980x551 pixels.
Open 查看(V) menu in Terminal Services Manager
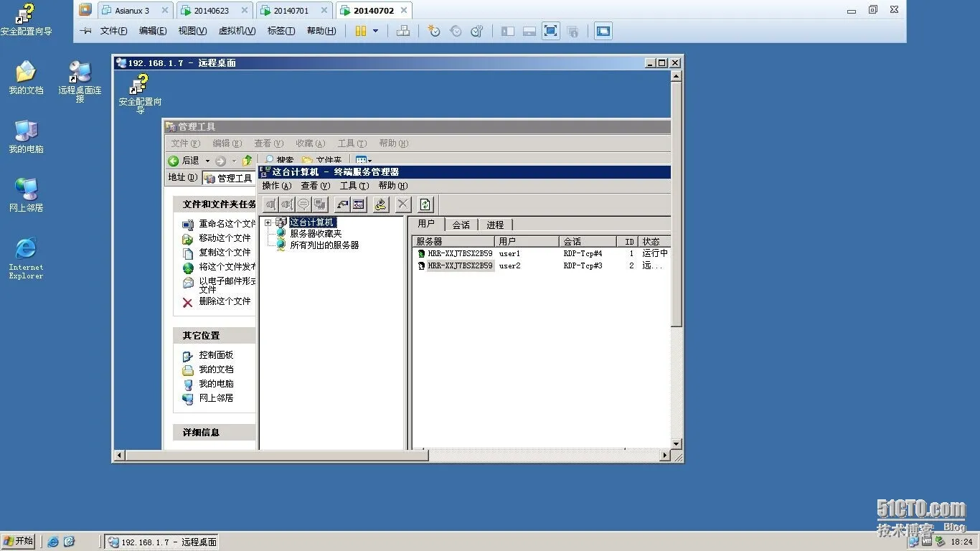coord(315,186)
